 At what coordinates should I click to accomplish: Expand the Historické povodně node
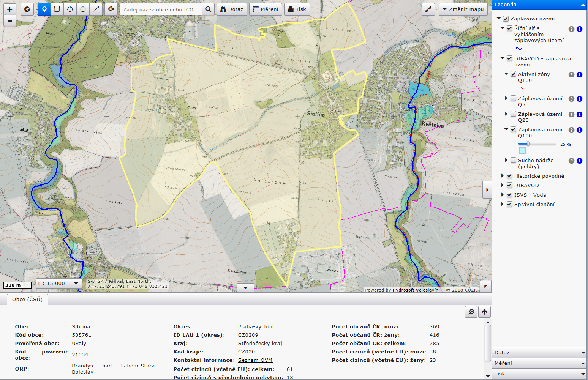tap(503, 176)
